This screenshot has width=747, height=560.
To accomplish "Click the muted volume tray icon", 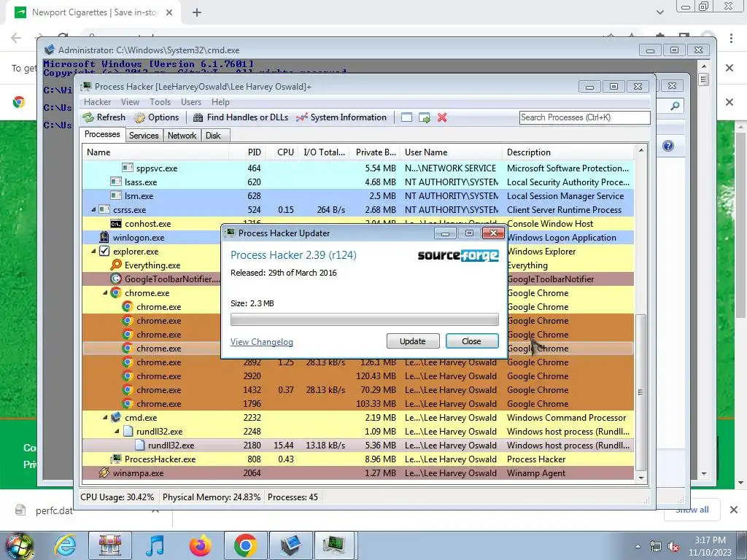I will pos(673,547).
